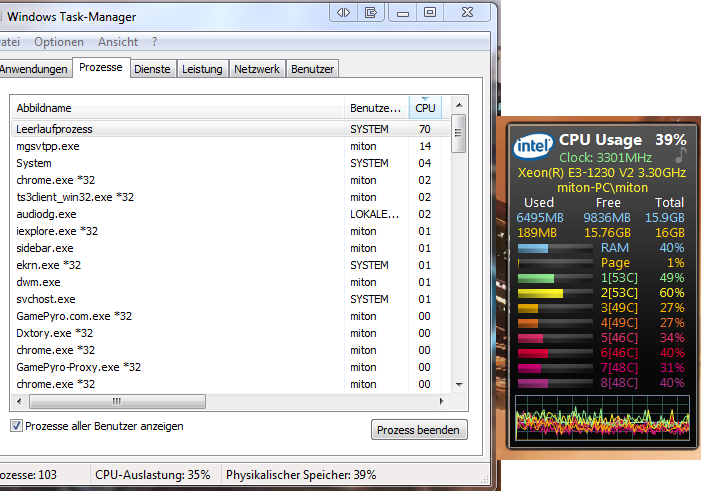Screen dimensions: 701x491
Task: Toggle 'Prozesse aller Benutzer anzeigen' checkbox
Action: [17, 426]
